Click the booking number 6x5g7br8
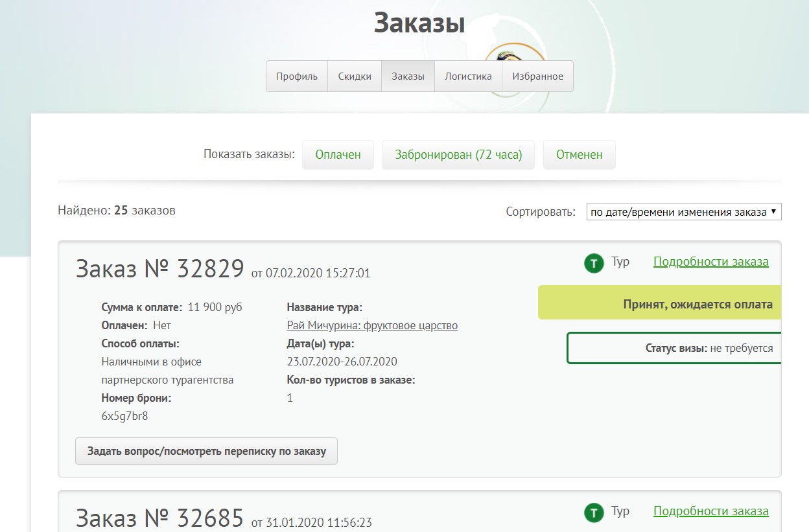809x532 pixels. (x=124, y=416)
